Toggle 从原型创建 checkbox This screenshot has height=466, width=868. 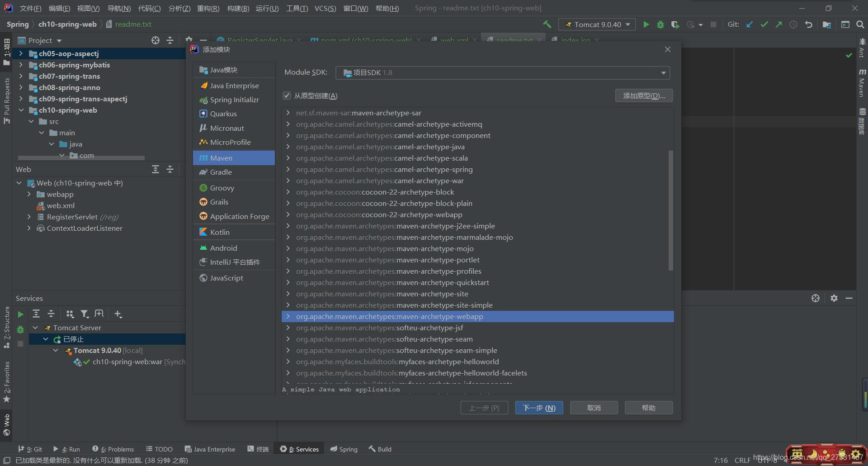tap(287, 95)
